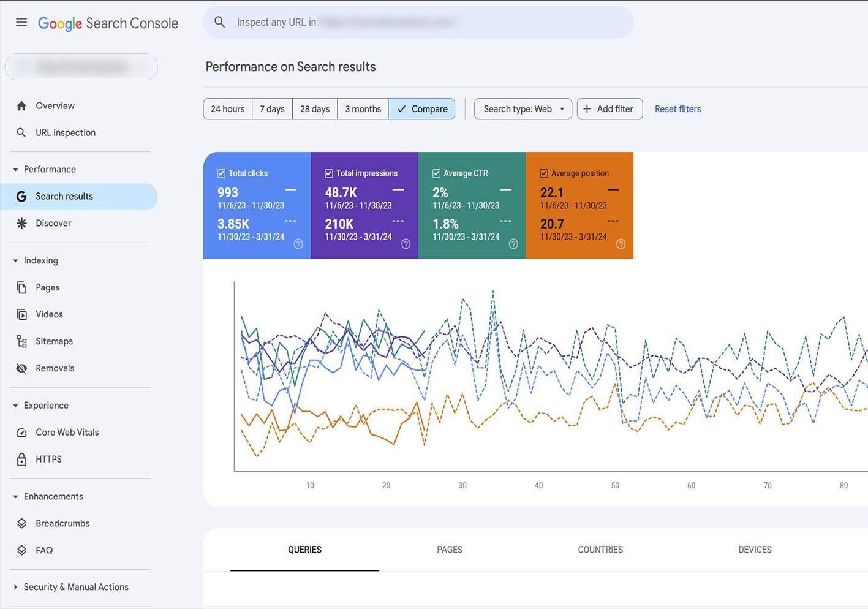This screenshot has width=868, height=609.
Task: Click the Add filter button
Action: [609, 109]
